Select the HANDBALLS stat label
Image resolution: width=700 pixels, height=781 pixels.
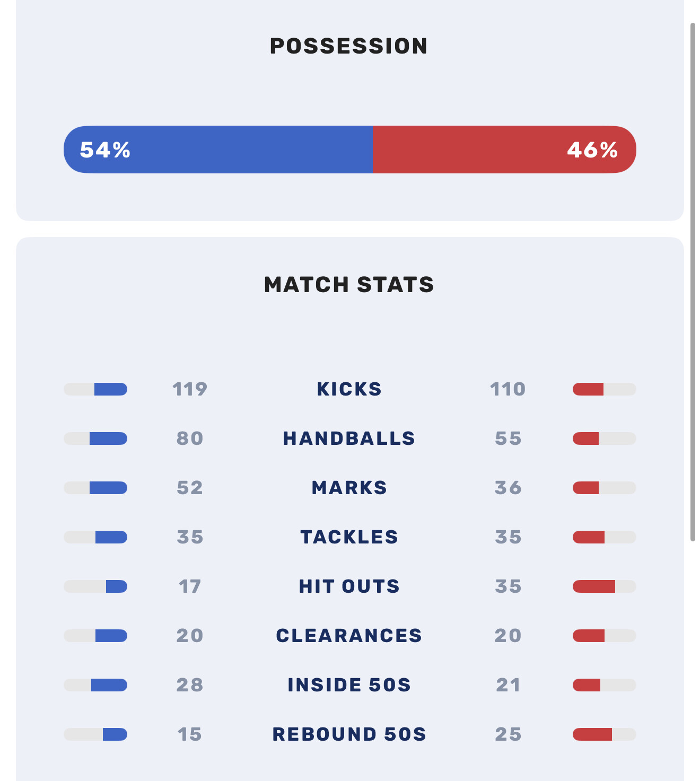click(349, 438)
